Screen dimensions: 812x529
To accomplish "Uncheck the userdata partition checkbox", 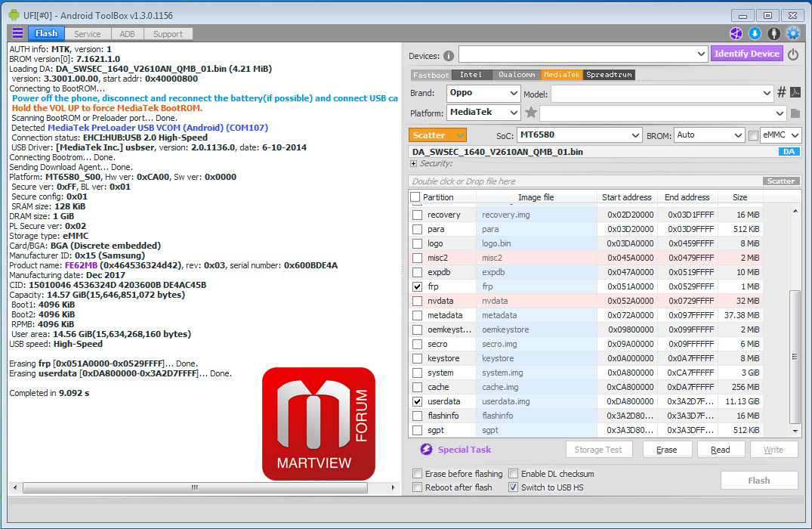I will click(x=417, y=401).
